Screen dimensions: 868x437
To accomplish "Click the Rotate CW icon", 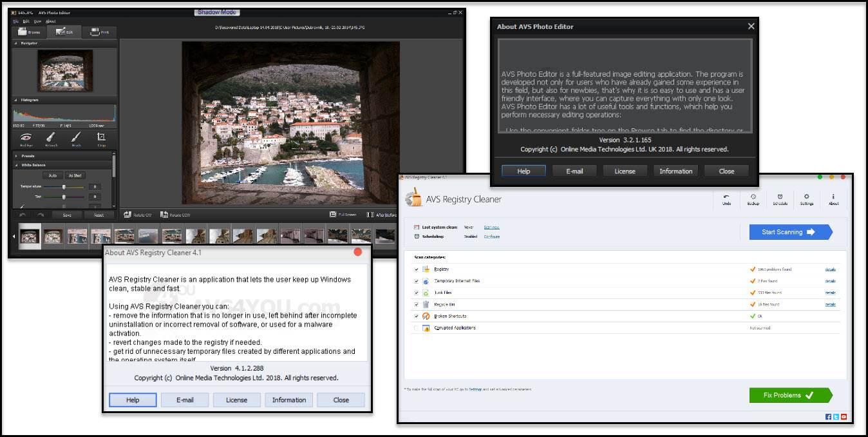I will [x=126, y=215].
